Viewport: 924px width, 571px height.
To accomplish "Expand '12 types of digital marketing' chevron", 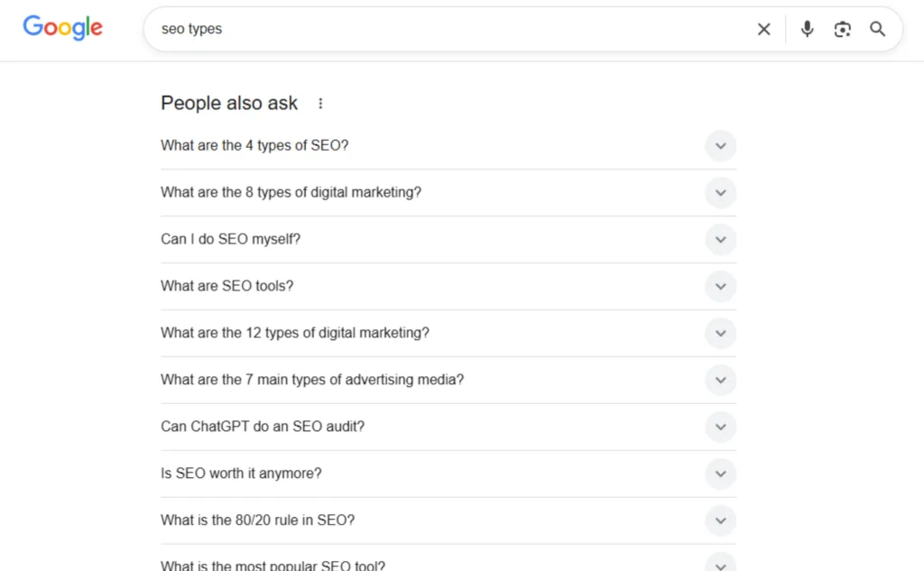I will 720,334.
